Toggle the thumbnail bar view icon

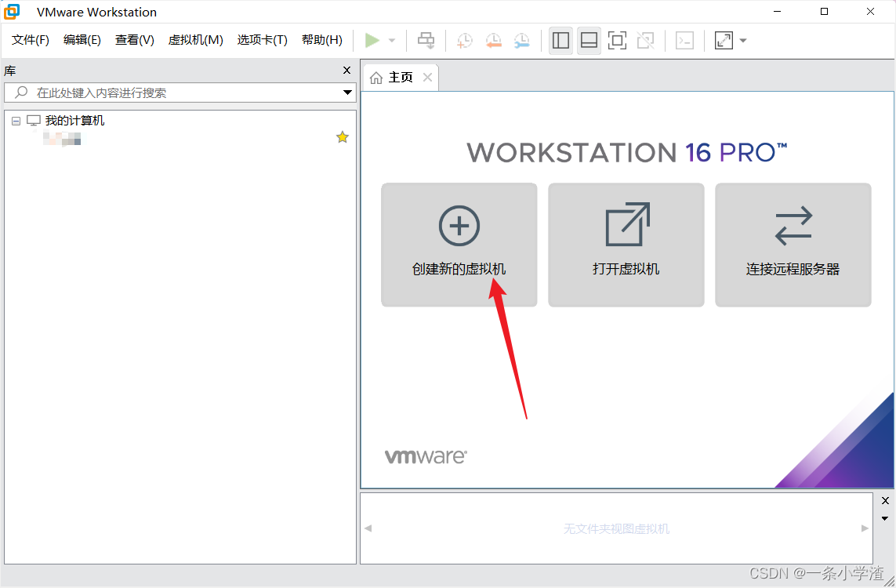coord(589,41)
